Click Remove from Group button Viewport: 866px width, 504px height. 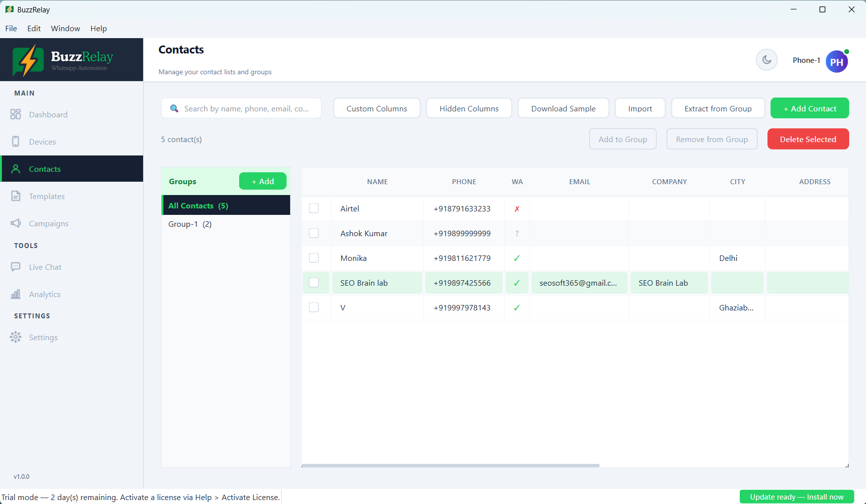tap(712, 139)
